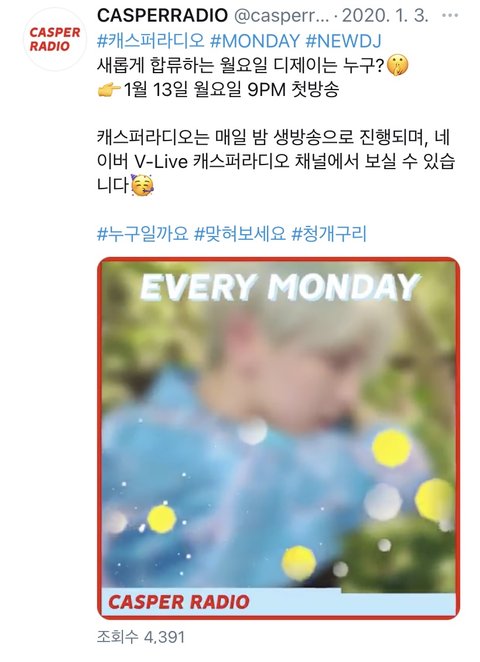This screenshot has width=480, height=662.
Task: Open hashtag #누구일까요
Action: [x=142, y=233]
